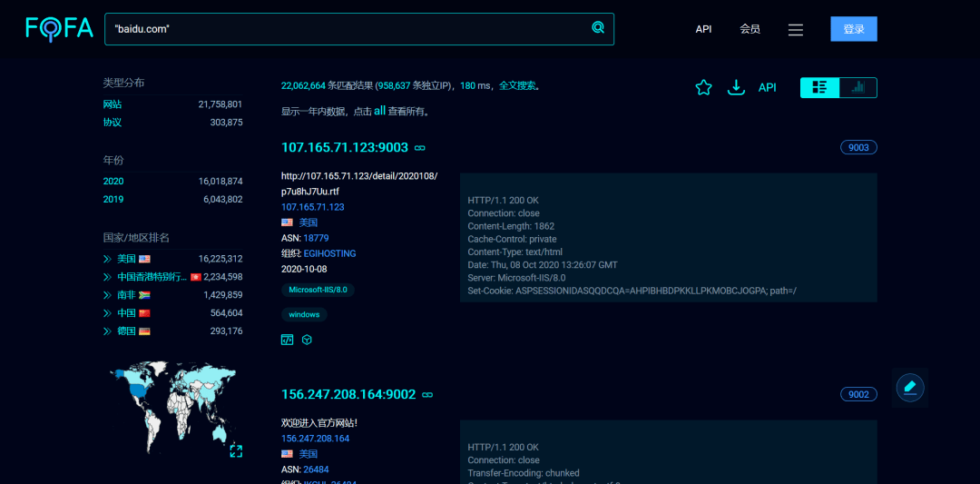
Task: Click the star favorite icon
Action: (703, 87)
